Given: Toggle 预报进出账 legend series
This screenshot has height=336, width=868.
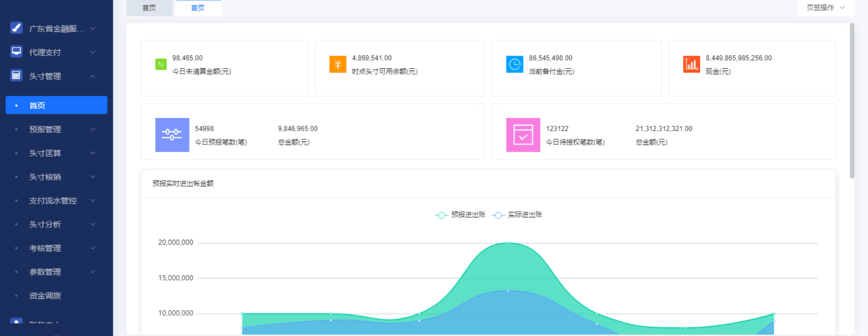Looking at the screenshot, I should tap(460, 215).
